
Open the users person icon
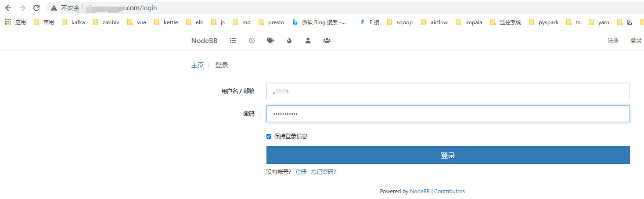(x=308, y=40)
